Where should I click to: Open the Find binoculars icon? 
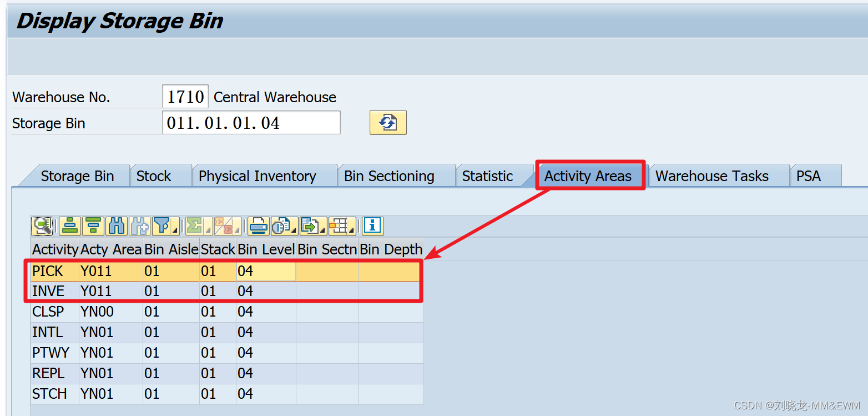[x=118, y=227]
